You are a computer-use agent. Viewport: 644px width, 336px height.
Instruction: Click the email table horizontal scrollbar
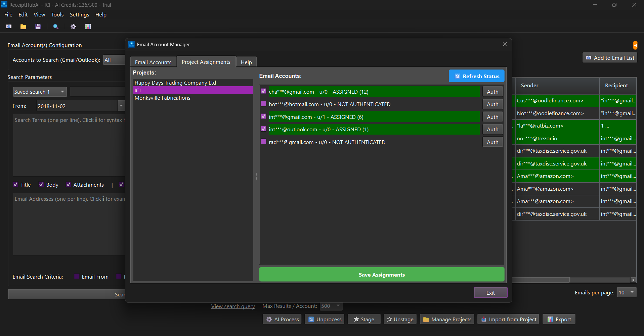[x=541, y=280]
